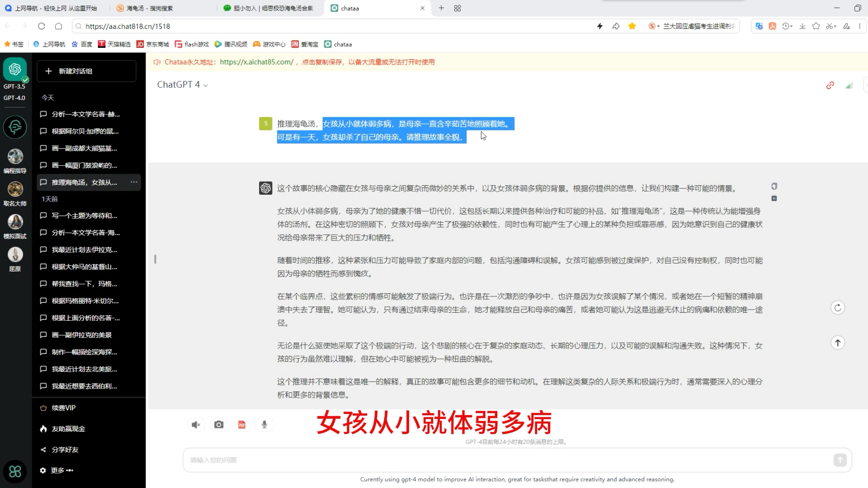This screenshot has width=868, height=488.
Task: Go to browser home page
Action: pyautogui.click(x=58, y=26)
